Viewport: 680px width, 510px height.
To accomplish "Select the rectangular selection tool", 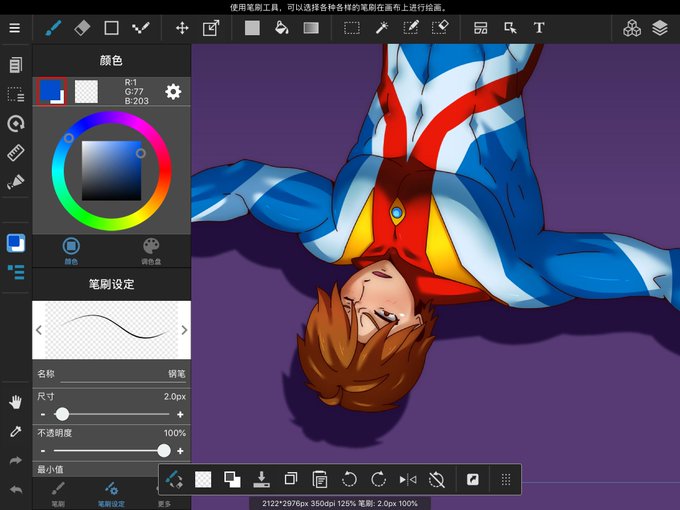I will coord(352,29).
